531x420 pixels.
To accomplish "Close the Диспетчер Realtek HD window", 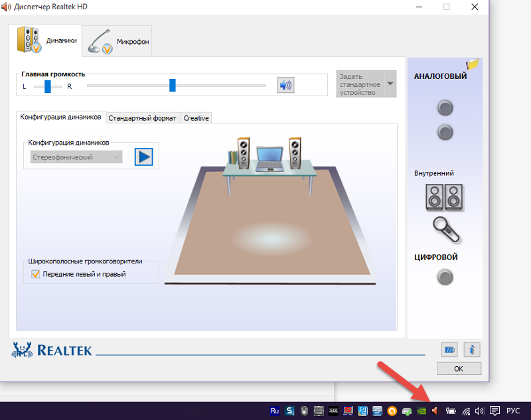I will tap(475, 7).
